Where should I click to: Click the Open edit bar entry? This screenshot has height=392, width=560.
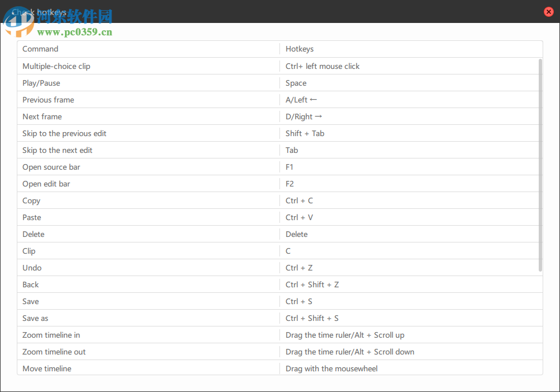tap(46, 184)
